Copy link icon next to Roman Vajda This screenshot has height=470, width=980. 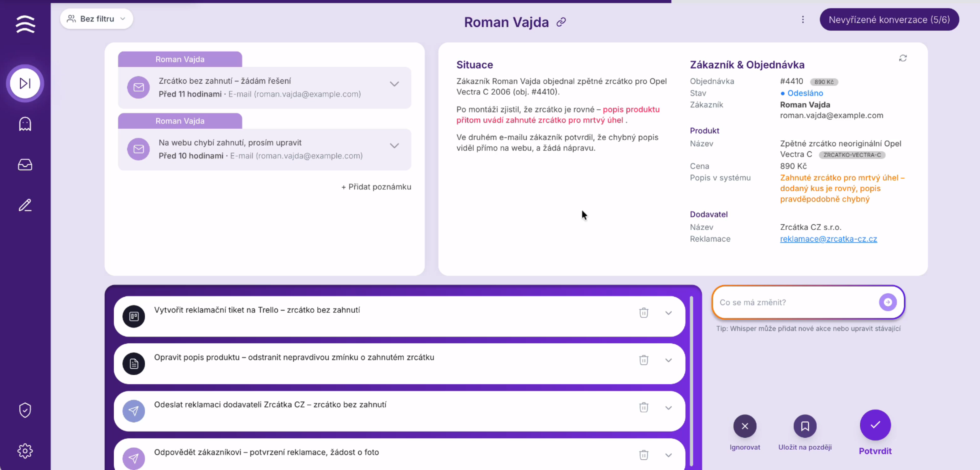(x=561, y=22)
